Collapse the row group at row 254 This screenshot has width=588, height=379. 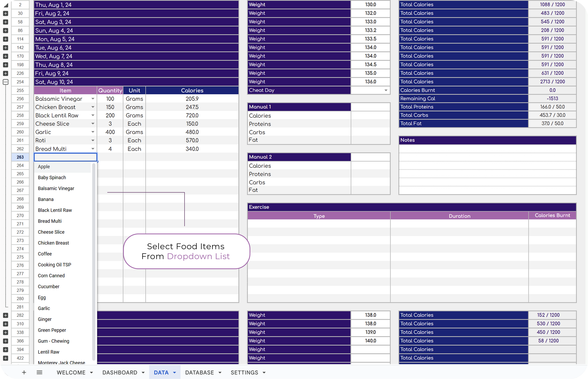(6, 82)
